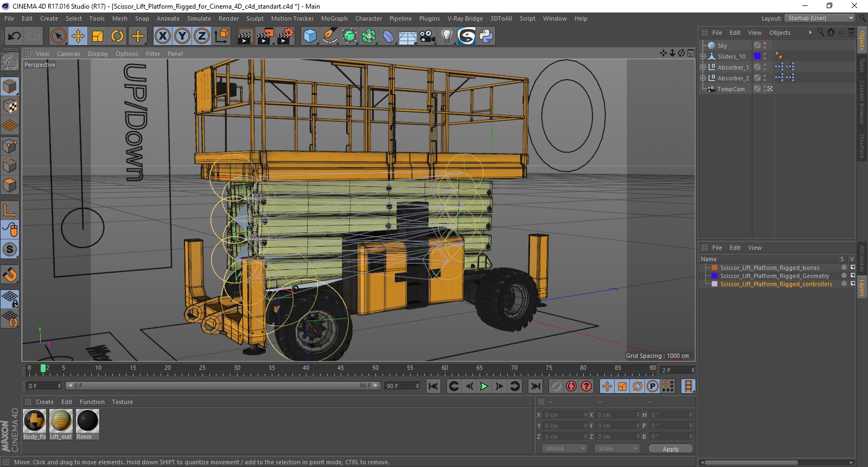The height and width of the screenshot is (467, 868).
Task: Add a light object with bulb icon
Action: click(x=446, y=36)
